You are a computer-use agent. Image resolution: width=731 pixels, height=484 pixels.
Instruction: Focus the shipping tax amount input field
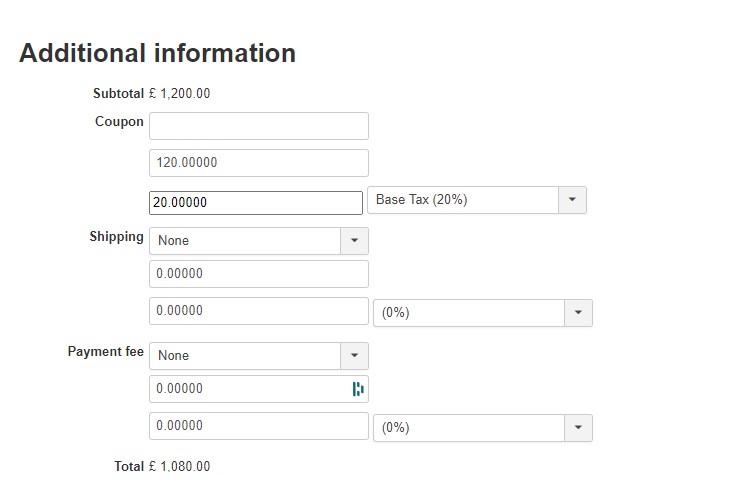[258, 311]
